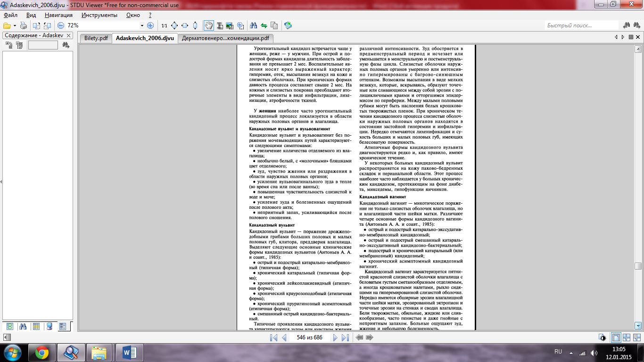
Task: Click the scrollbar down arrow
Action: (x=638, y=325)
